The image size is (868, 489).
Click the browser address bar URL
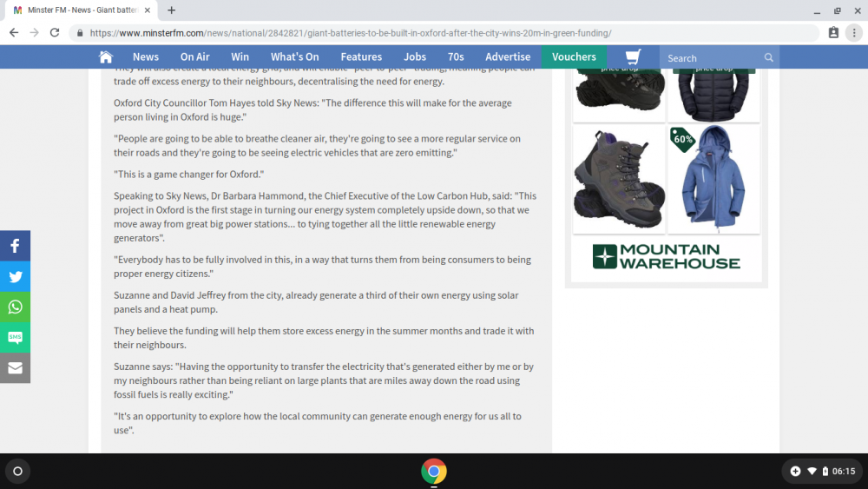(351, 33)
